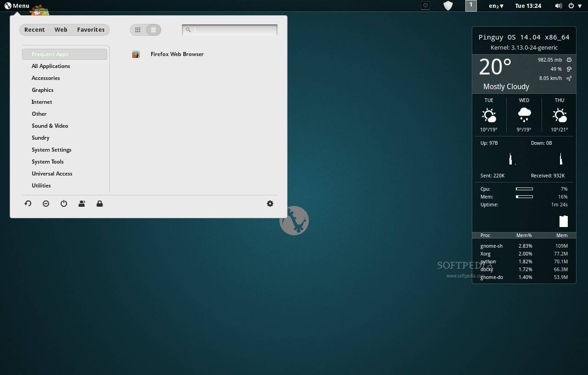The width and height of the screenshot is (588, 375).
Task: Open the System Settings category
Action: coord(51,150)
